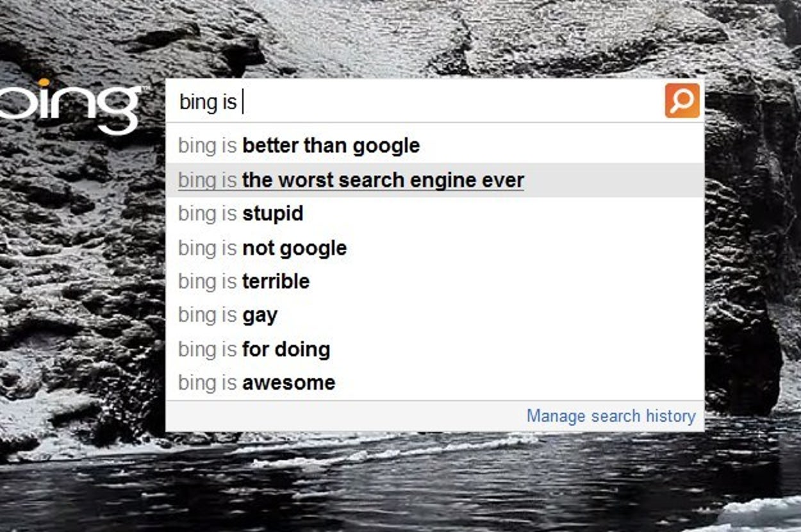The height and width of the screenshot is (532, 801).
Task: Click inside the search box after the cursor
Action: (449, 101)
